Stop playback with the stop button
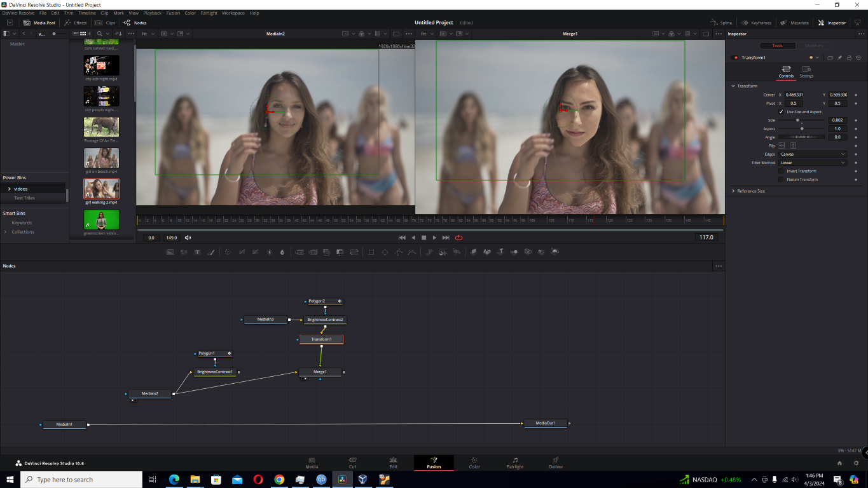 (x=424, y=238)
